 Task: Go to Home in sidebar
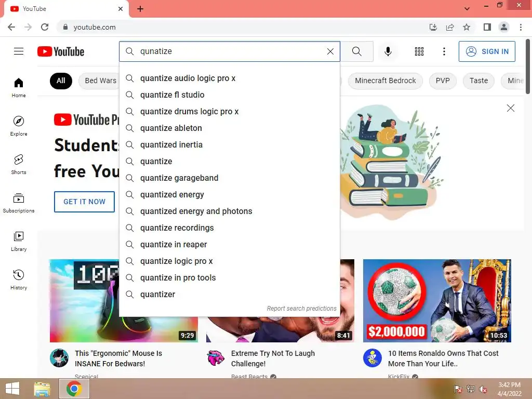19,87
